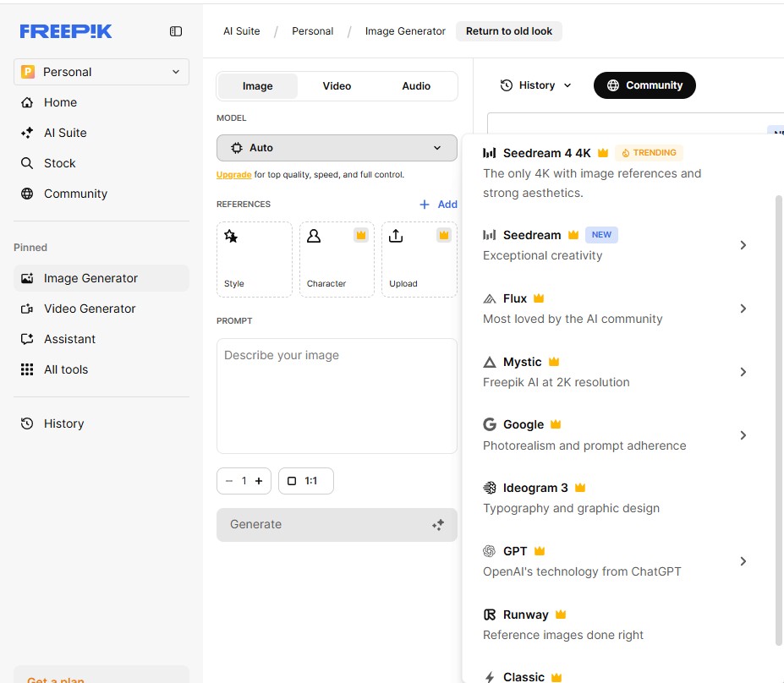Viewport: 784px width, 683px height.
Task: Click the Freepik logo
Action: click(66, 31)
